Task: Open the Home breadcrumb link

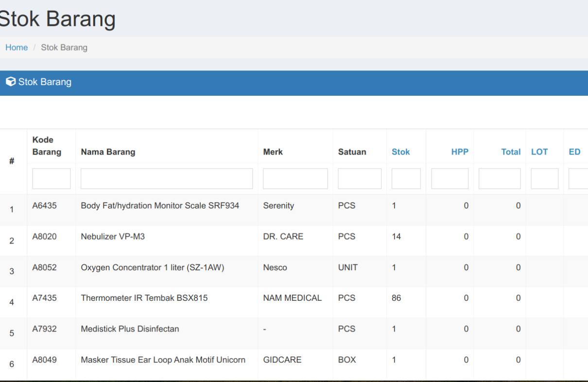Action: click(17, 47)
